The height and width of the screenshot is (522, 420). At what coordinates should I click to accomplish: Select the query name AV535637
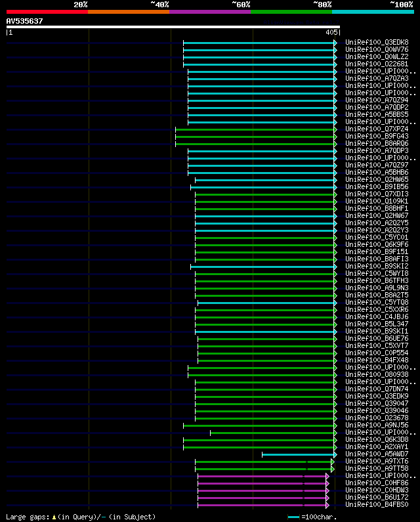click(x=25, y=21)
